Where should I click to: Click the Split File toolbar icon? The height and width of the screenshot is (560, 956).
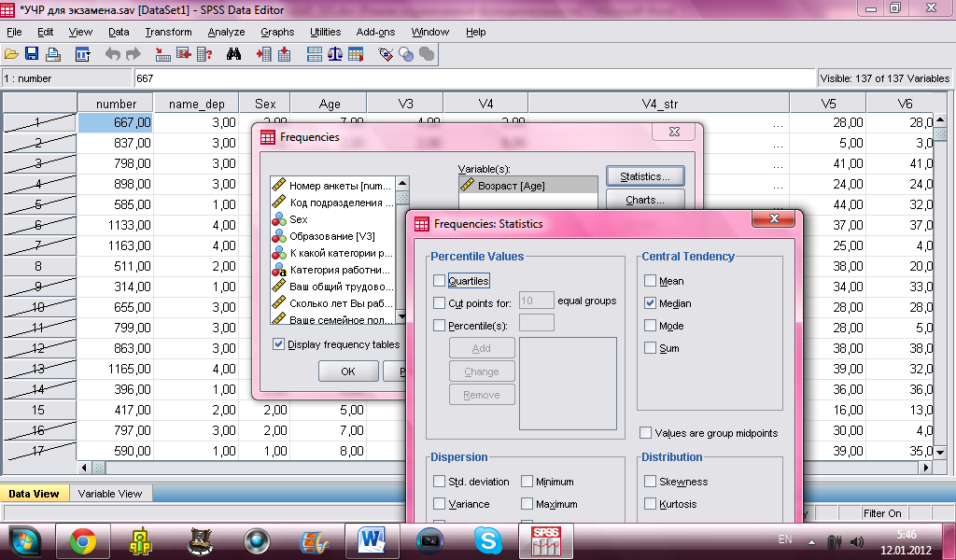coord(315,54)
